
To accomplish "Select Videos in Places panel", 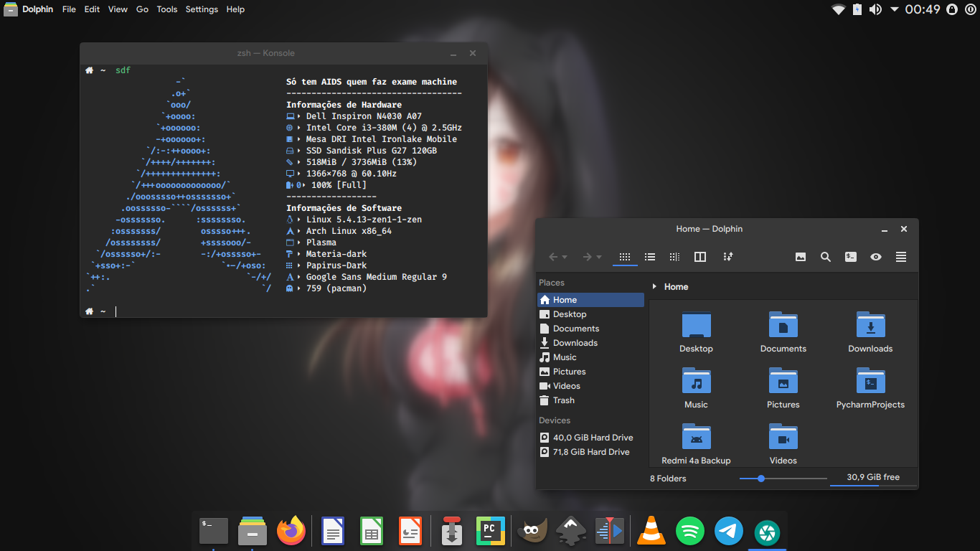I will [x=590, y=386].
